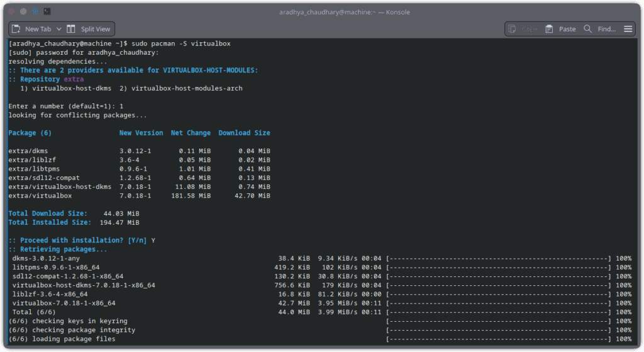Viewport: 644px width, 352px height.
Task: Click '(6/6) checking keys in keyring' line
Action: coord(68,321)
